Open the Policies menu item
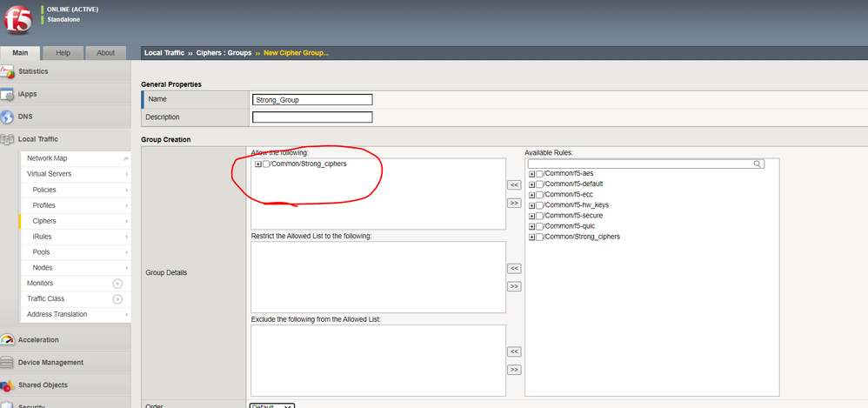The image size is (868, 408). click(x=75, y=190)
